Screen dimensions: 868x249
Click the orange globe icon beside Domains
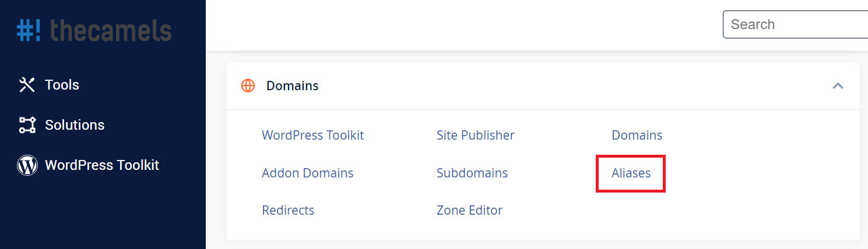coord(248,86)
